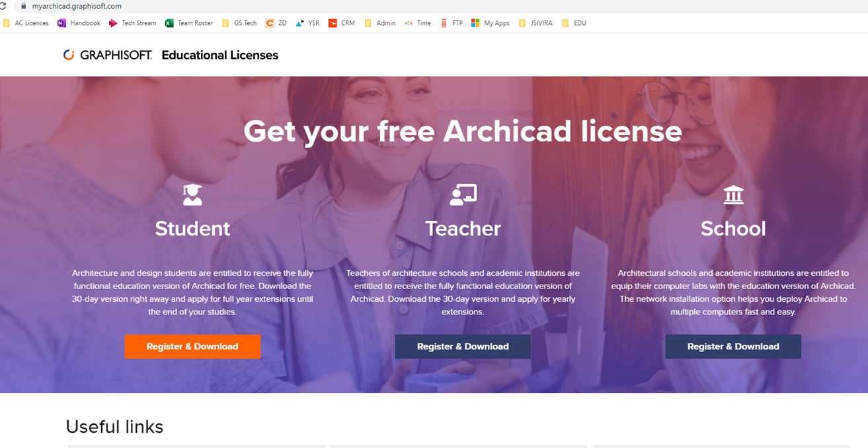Open the Tech Stream bookmark
This screenshot has height=448, width=868.
click(x=132, y=23)
